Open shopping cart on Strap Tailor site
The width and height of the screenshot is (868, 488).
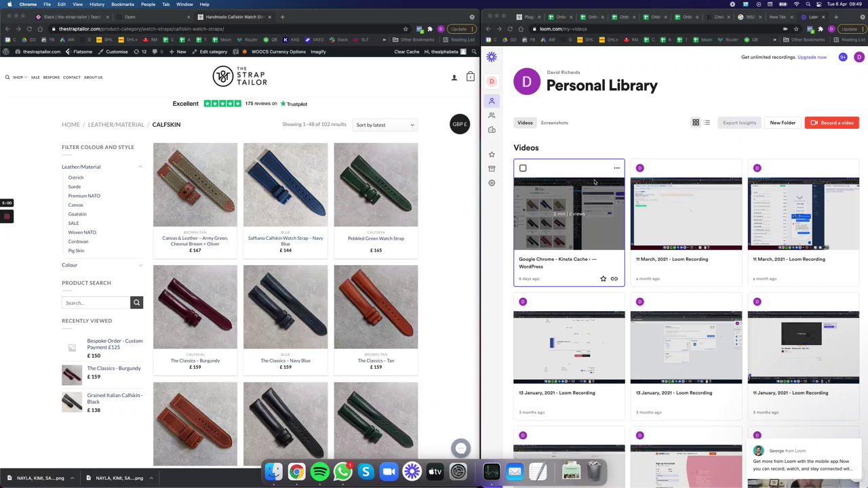click(x=470, y=77)
